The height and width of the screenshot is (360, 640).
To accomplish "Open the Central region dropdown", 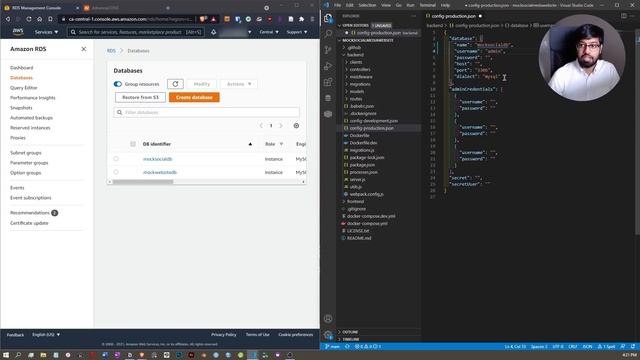I will coord(269,32).
